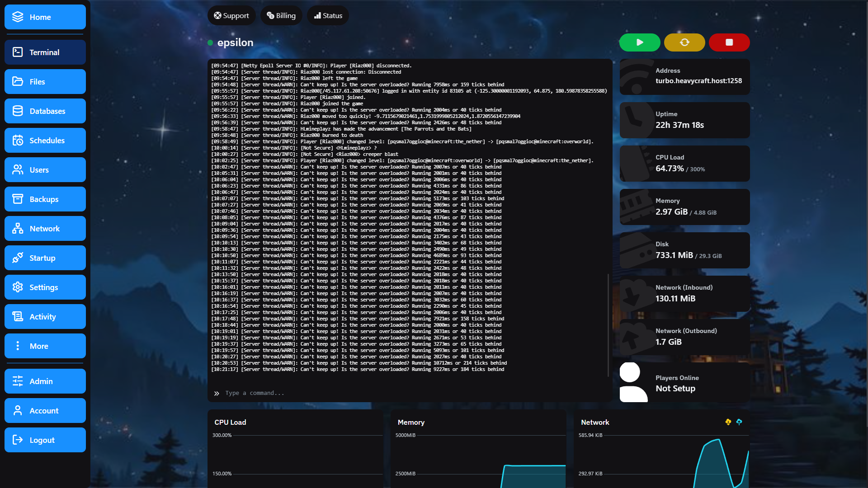
Task: Toggle the cyan outbound traffic on Network chart
Action: pyautogui.click(x=740, y=422)
